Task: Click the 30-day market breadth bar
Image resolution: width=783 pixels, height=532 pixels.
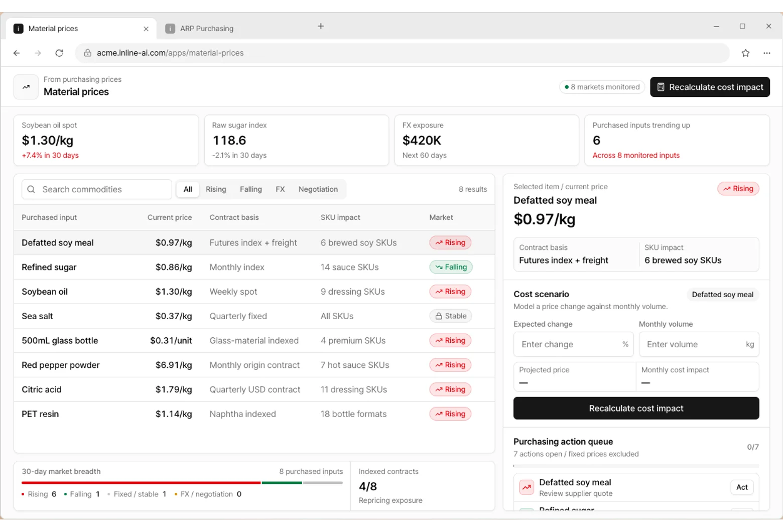Action: [182, 483]
